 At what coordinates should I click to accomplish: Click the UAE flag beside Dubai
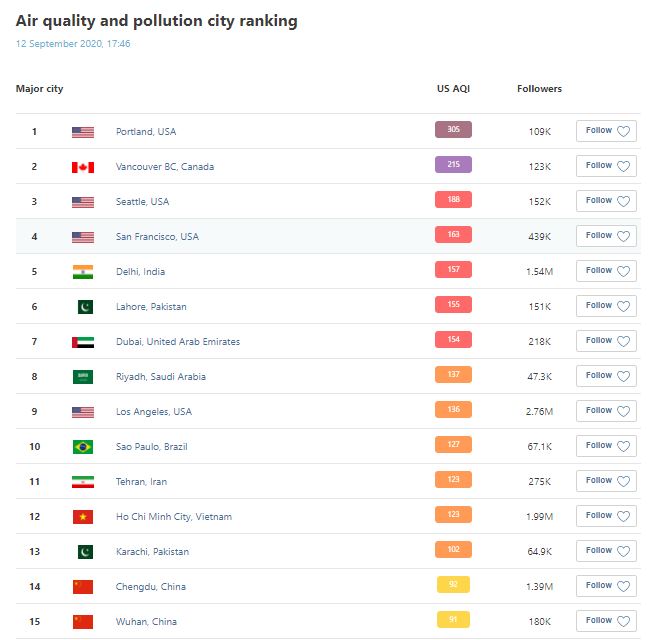coord(83,342)
